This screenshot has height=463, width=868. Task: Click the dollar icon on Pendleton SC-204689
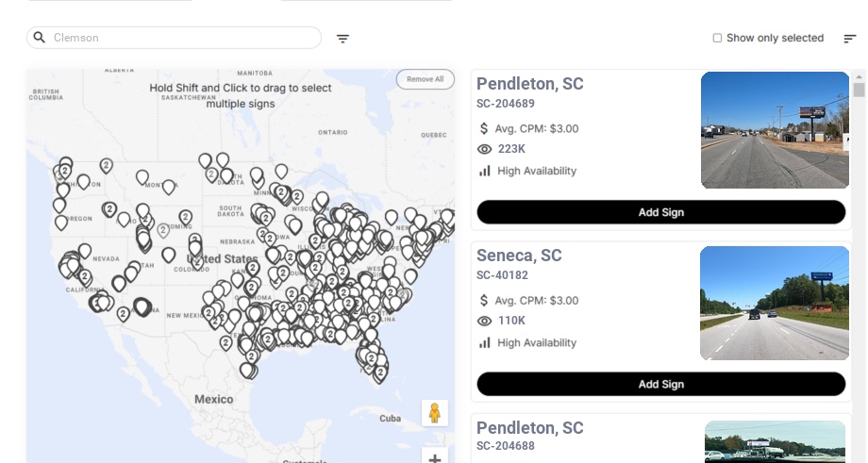click(x=484, y=128)
